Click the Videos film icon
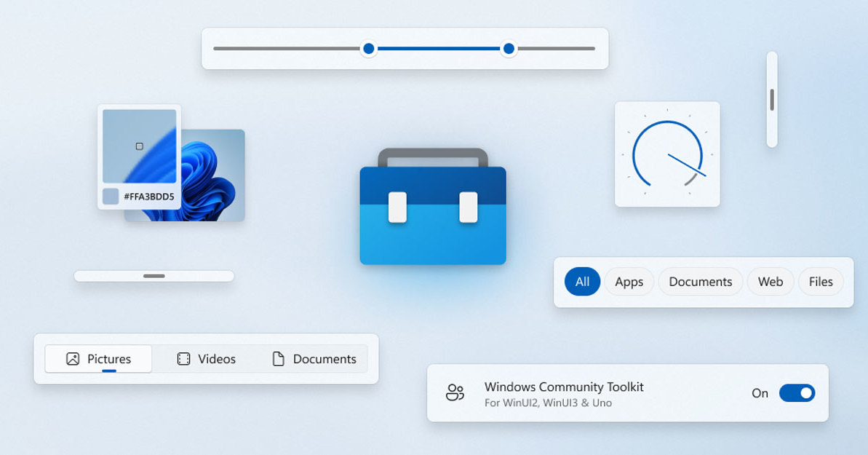This screenshot has height=455, width=868. click(183, 358)
